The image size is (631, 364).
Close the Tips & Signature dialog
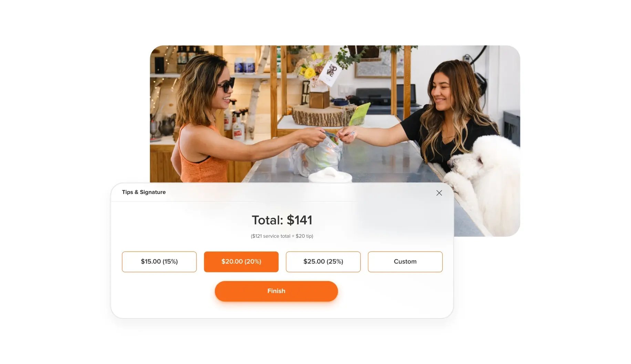pos(439,193)
